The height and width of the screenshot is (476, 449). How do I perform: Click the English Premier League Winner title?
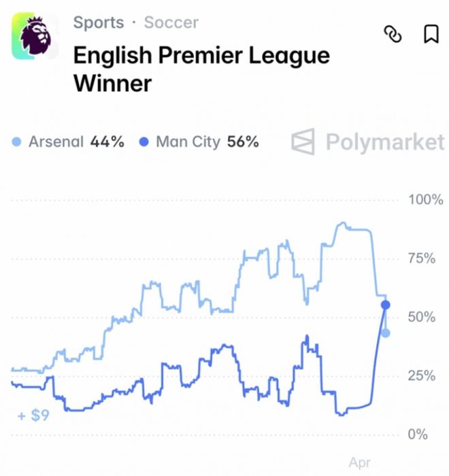click(x=201, y=69)
